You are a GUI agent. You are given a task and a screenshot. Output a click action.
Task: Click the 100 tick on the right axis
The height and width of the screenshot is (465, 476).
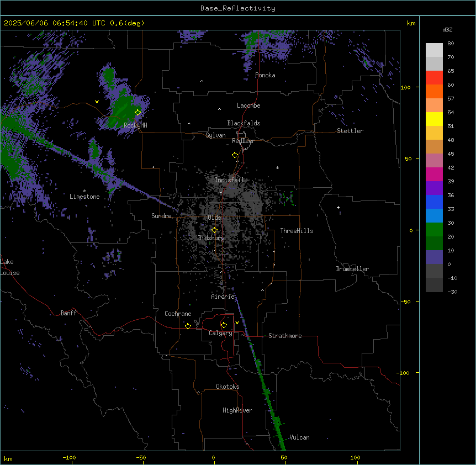[x=405, y=87]
